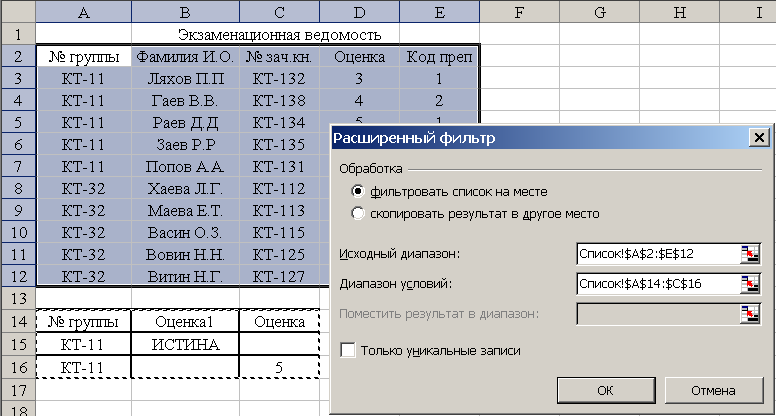Select column B header
This screenshot has height=416, width=776.
(x=185, y=12)
